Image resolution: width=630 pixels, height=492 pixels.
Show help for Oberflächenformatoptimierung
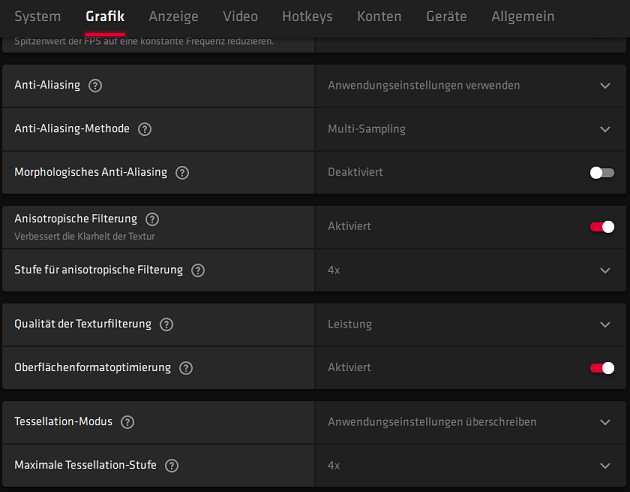click(186, 368)
